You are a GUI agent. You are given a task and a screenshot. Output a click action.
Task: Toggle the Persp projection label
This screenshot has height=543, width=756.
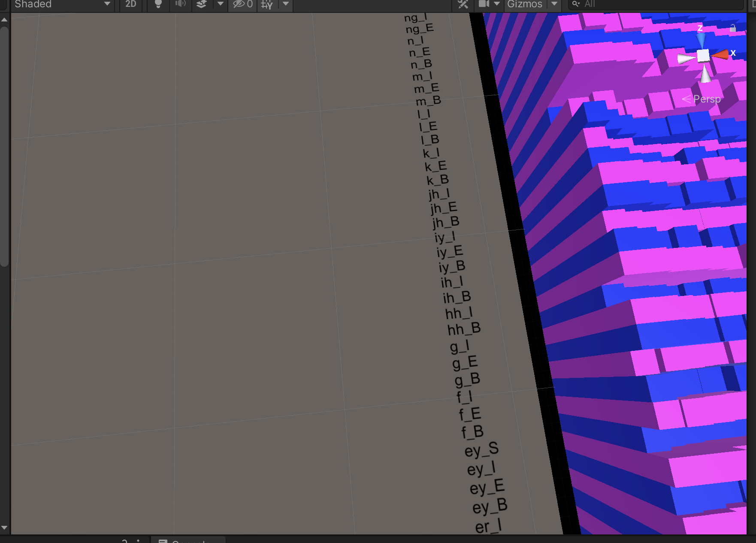(707, 99)
